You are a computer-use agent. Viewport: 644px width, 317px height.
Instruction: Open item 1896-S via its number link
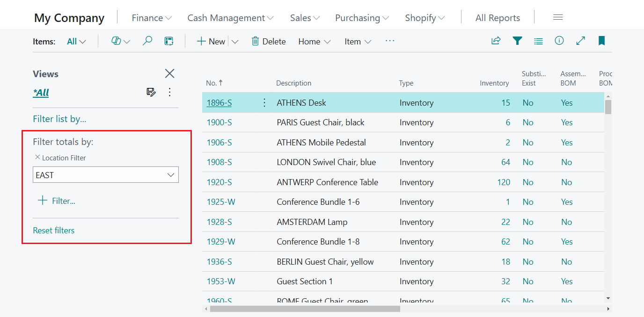[x=219, y=102]
